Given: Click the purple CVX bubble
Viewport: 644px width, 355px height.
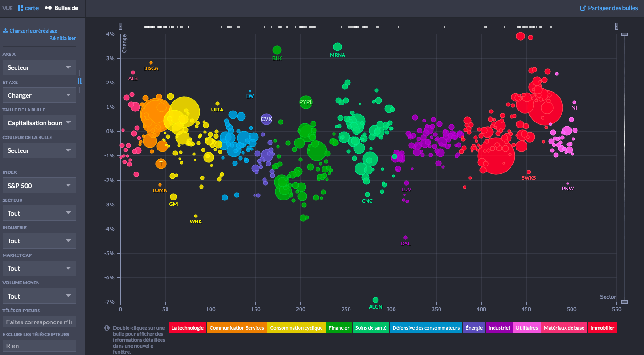Looking at the screenshot, I should point(266,119).
